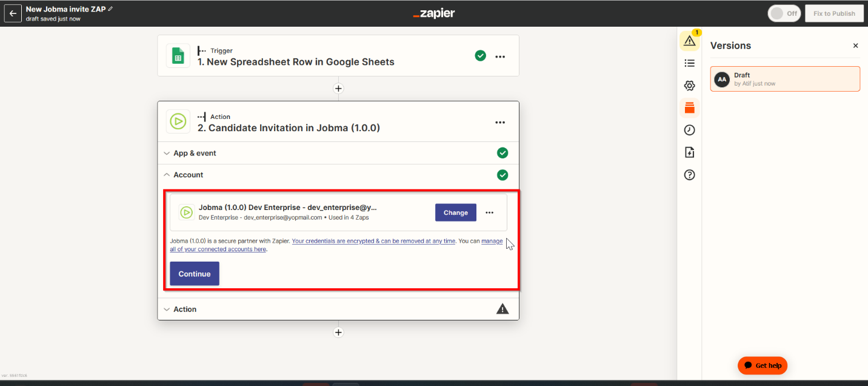Click the draft saved just now status
868x386 pixels.
[53, 19]
